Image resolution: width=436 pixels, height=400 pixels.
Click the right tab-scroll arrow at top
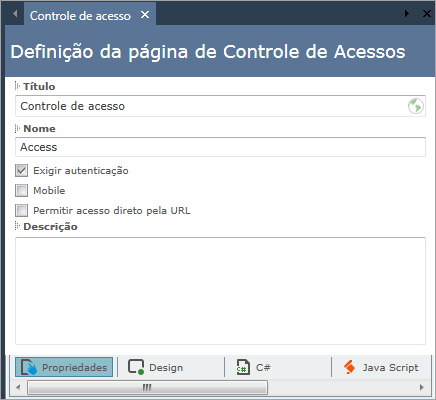pos(407,14)
